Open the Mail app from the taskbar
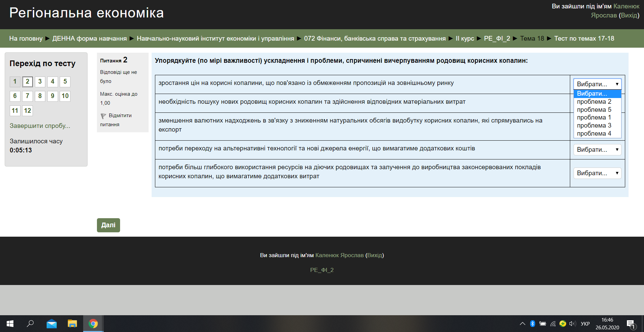This screenshot has height=332, width=644. click(x=51, y=323)
